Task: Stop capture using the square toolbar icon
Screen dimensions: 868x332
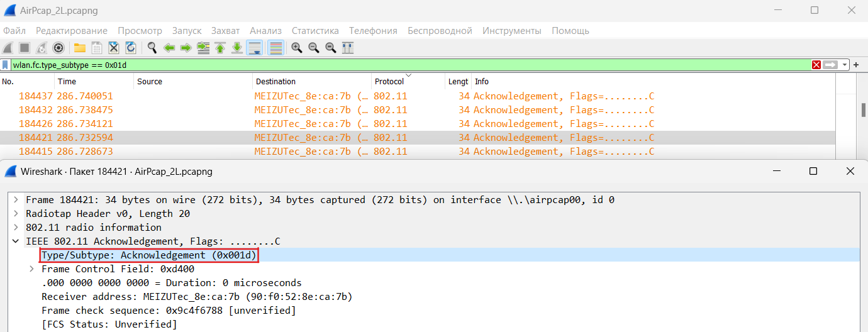Action: [x=24, y=48]
